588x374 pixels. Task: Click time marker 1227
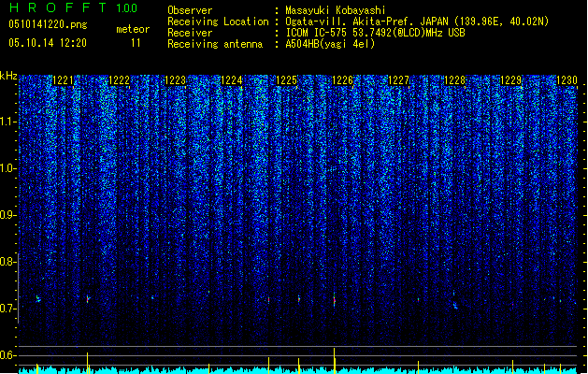click(x=398, y=80)
